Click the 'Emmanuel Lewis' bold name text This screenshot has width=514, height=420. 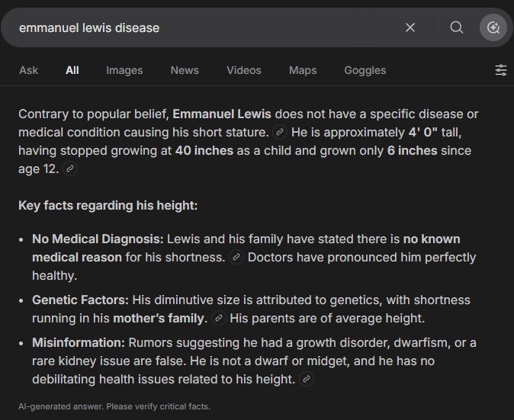point(222,114)
